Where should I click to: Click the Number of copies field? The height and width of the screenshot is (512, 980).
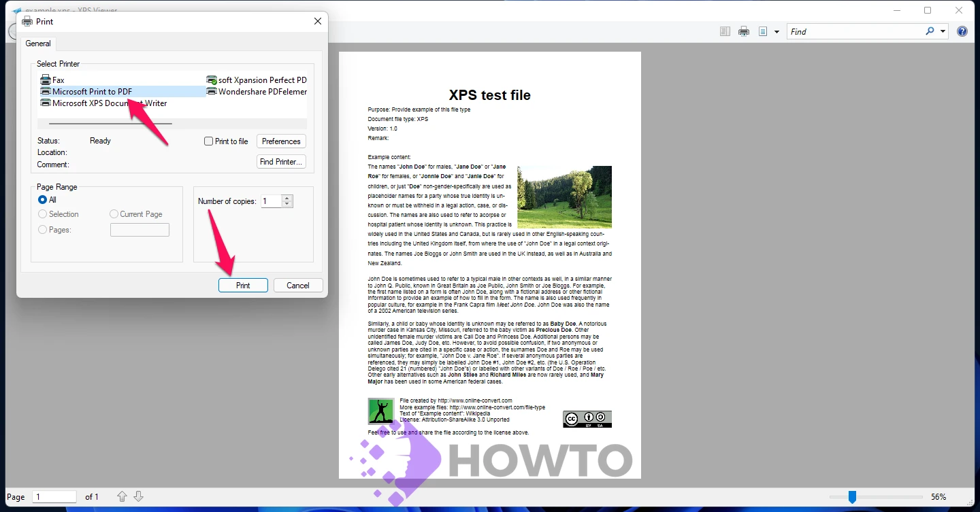tap(272, 201)
